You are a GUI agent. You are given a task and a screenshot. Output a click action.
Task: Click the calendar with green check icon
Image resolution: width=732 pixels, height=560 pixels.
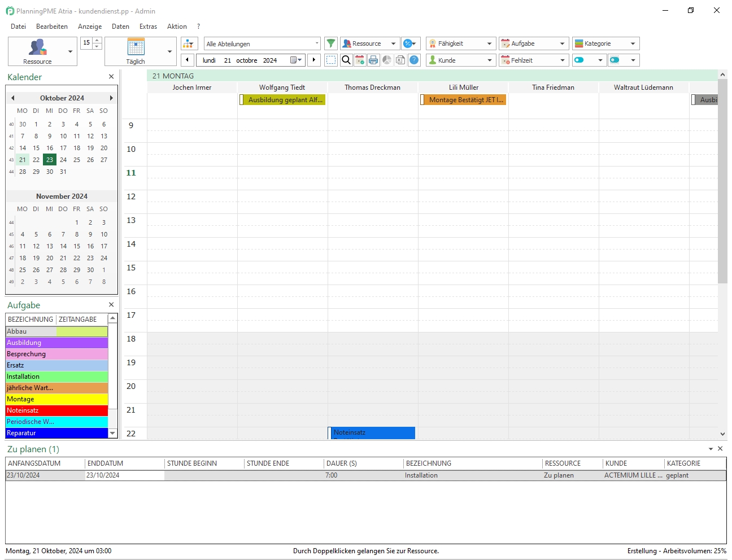[x=360, y=60]
